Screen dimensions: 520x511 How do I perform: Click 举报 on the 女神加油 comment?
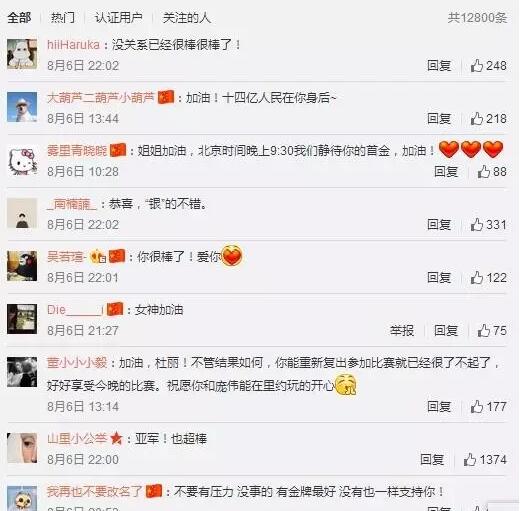point(402,331)
